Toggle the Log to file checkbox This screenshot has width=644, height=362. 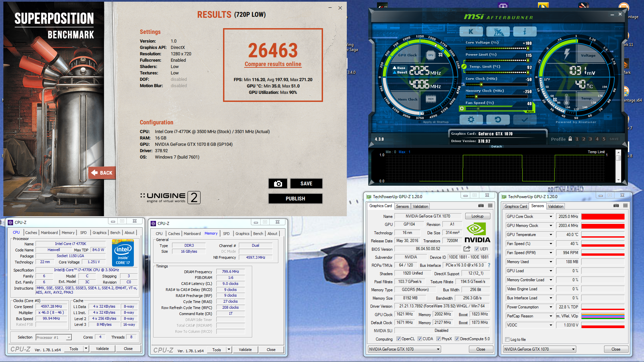[x=507, y=340]
